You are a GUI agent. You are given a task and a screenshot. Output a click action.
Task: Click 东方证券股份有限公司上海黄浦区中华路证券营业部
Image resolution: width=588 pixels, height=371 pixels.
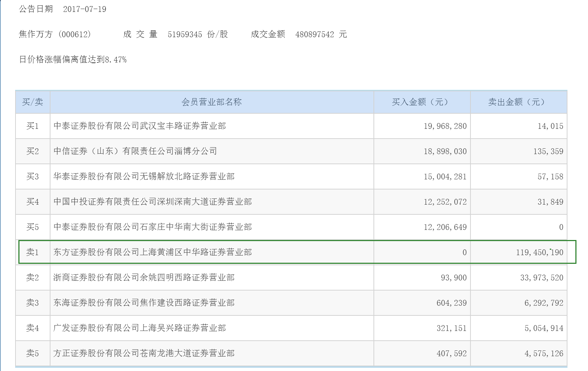(x=152, y=252)
